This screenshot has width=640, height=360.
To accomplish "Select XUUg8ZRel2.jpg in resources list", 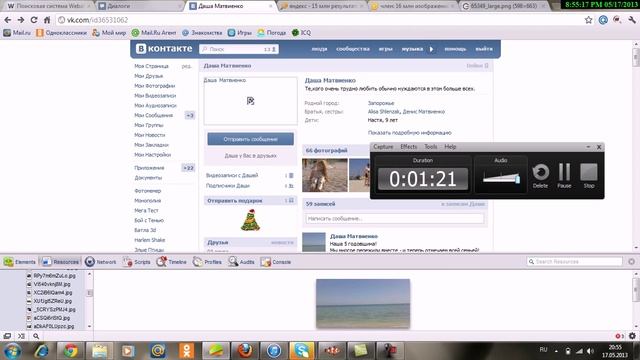I will (x=52, y=301).
